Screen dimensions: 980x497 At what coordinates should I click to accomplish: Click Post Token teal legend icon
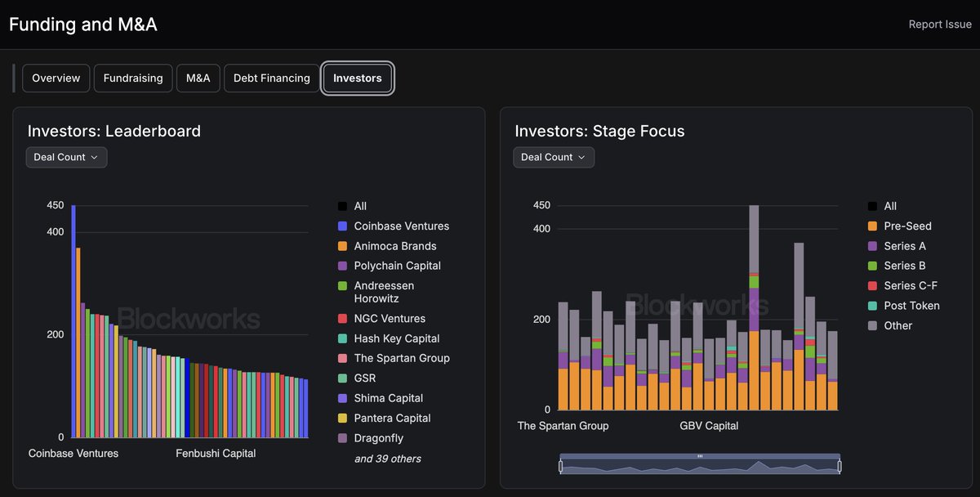(x=873, y=306)
